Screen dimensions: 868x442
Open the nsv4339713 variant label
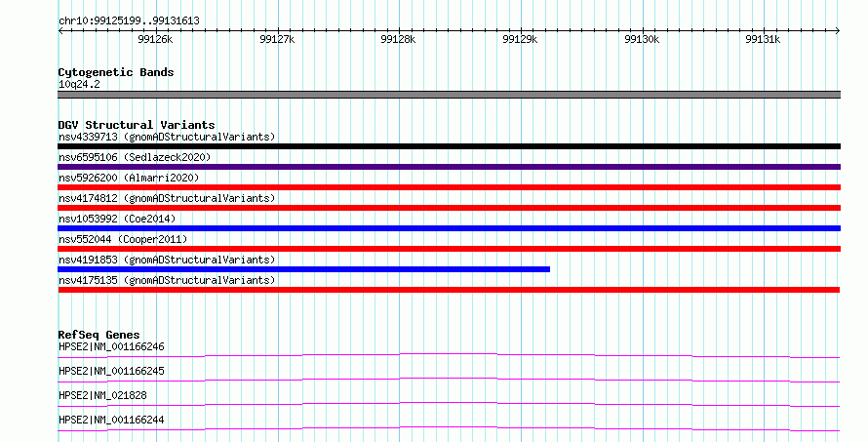point(167,137)
